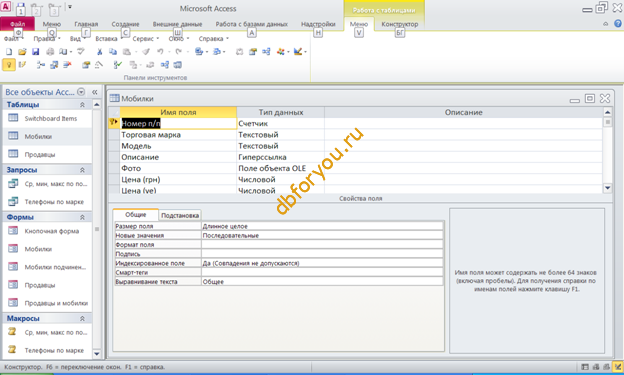The image size is (624, 375).
Task: Click the Test Validation Rules checkmark icon
Action: (117, 65)
